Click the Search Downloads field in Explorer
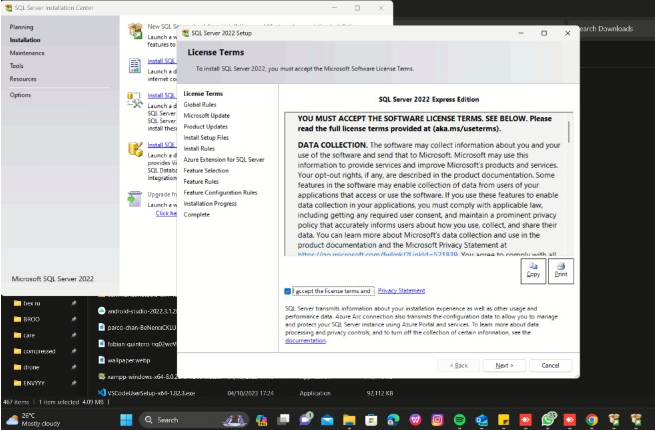Image resolution: width=655 pixels, height=430 pixels. tap(611, 29)
